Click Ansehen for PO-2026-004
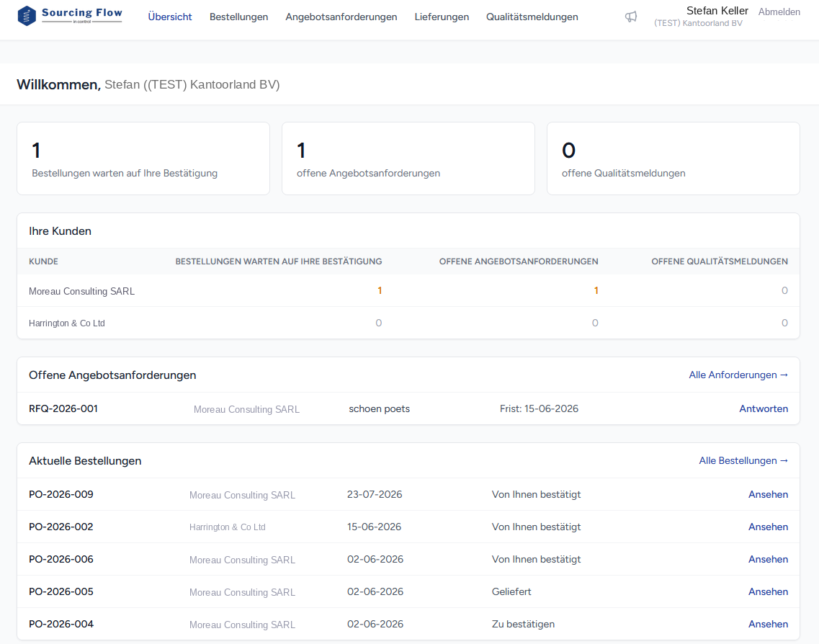819x644 pixels. (x=769, y=624)
